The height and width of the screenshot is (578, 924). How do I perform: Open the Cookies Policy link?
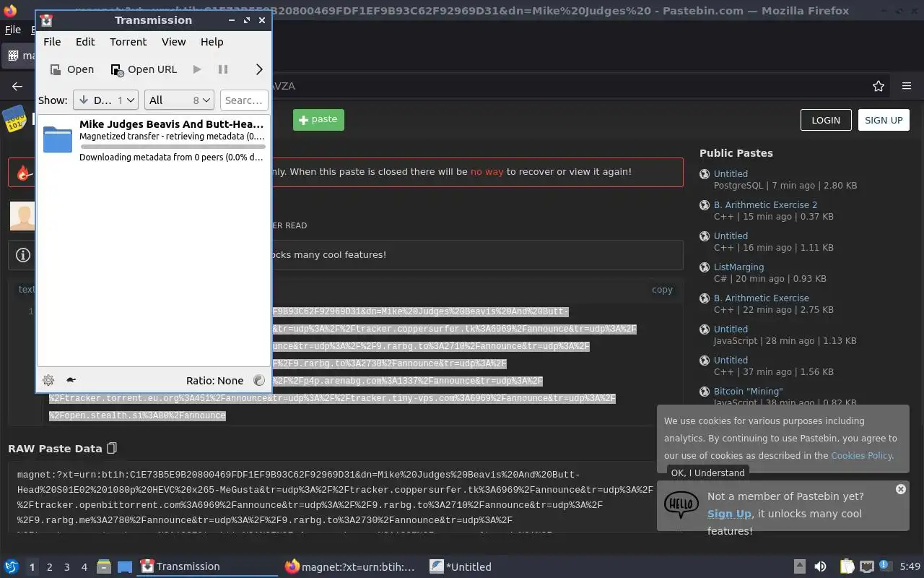pyautogui.click(x=861, y=455)
